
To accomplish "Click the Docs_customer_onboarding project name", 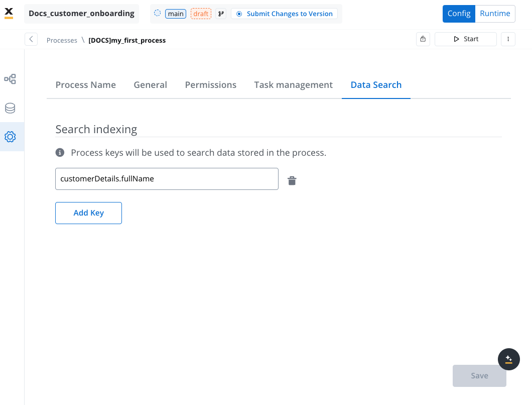I will 81,14.
